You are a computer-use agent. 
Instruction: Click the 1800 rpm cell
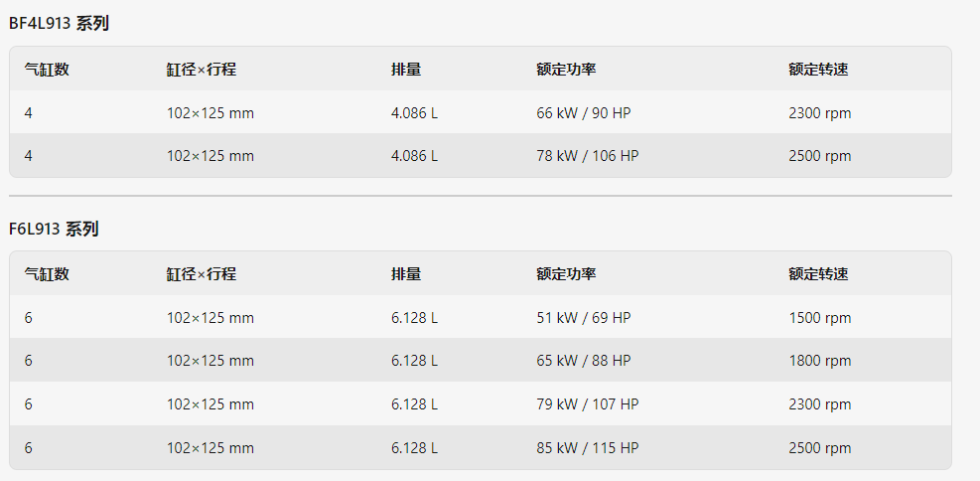(820, 361)
